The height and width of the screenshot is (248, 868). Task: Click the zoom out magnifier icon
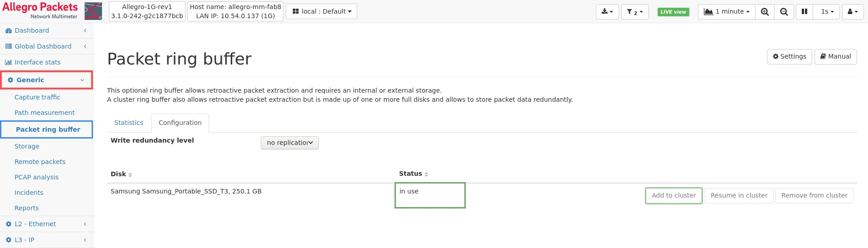pyautogui.click(x=784, y=12)
